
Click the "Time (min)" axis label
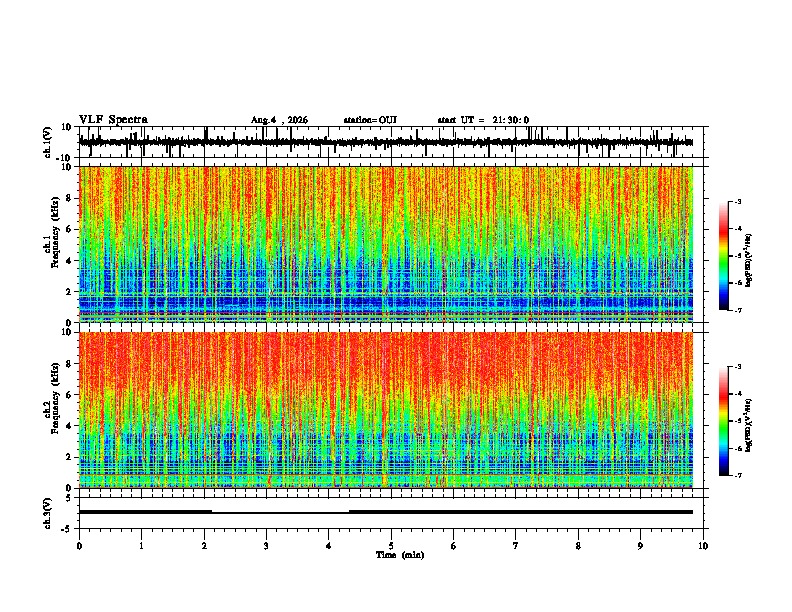point(400,555)
